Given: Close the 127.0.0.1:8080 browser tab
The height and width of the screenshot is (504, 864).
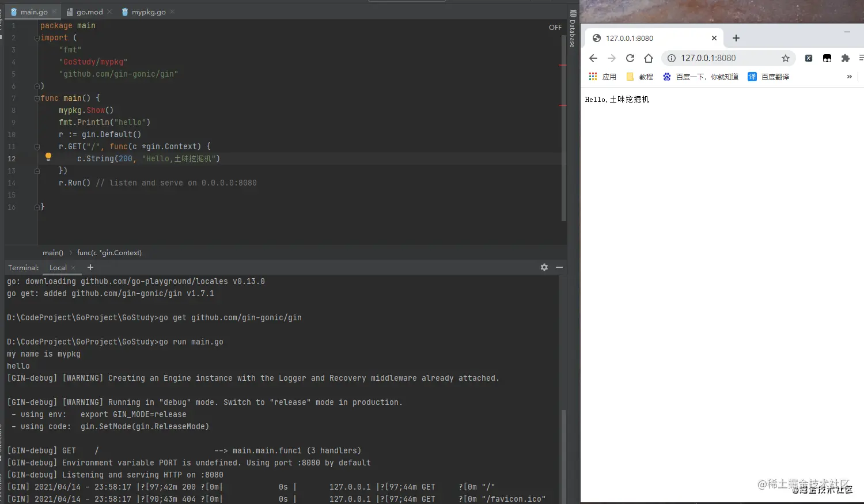Looking at the screenshot, I should click(x=714, y=38).
